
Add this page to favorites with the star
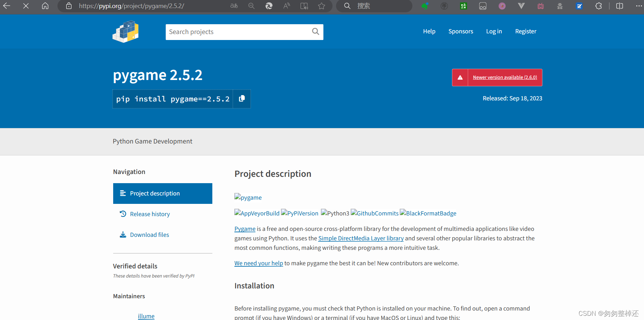[322, 6]
